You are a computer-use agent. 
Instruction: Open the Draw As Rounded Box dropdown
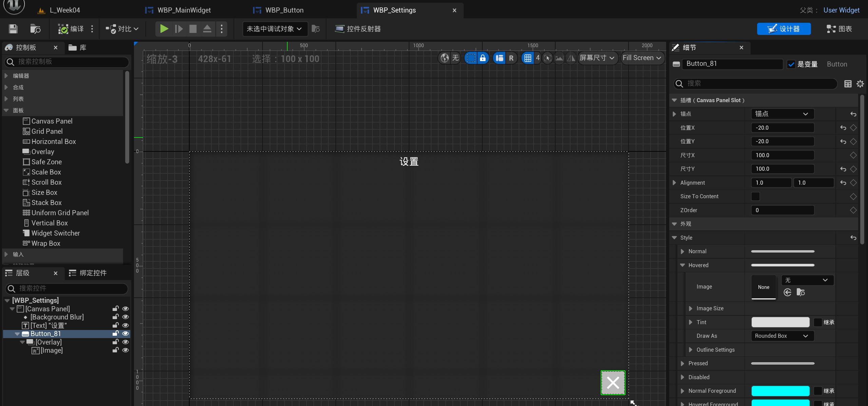tap(783, 336)
